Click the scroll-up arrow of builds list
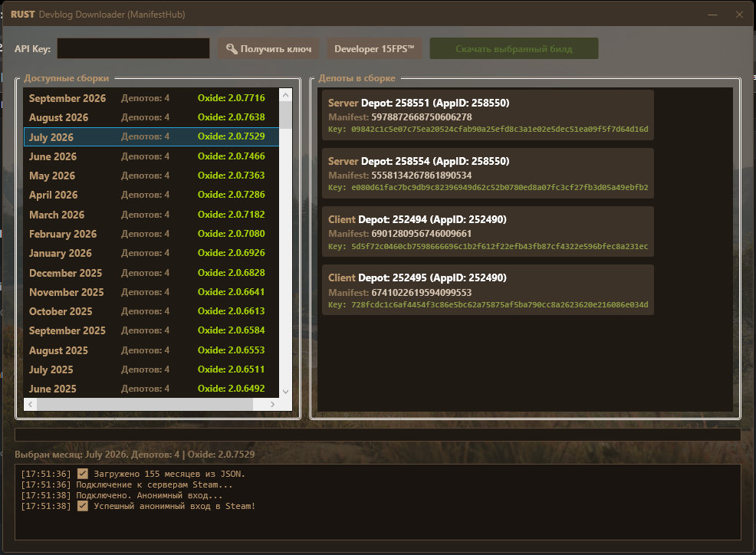The height and width of the screenshot is (555, 756). point(285,95)
